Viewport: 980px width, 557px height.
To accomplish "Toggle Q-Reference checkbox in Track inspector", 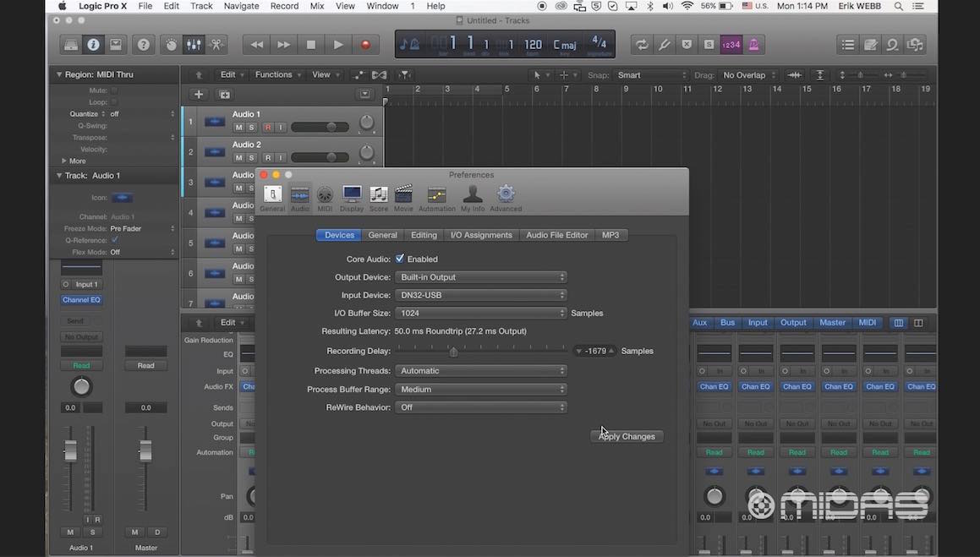I will tap(115, 240).
